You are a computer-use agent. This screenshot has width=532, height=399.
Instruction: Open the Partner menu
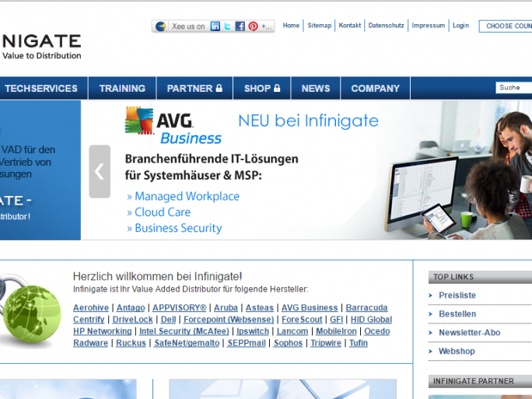(x=194, y=88)
